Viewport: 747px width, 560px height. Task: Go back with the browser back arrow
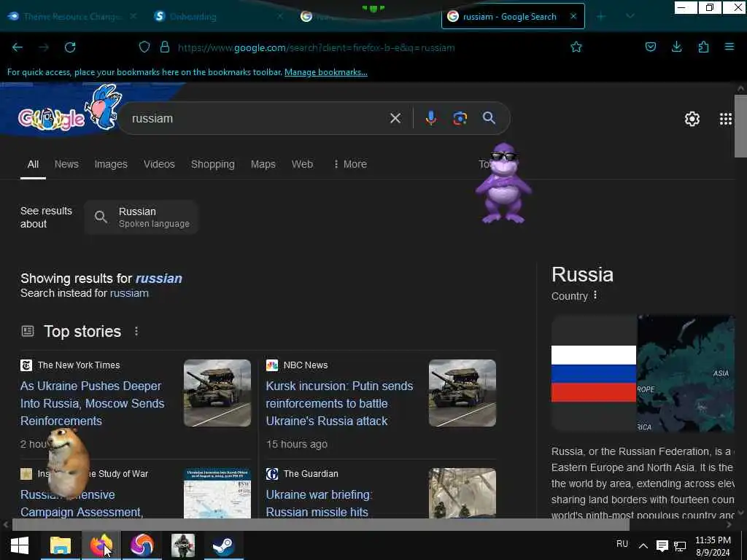click(x=18, y=47)
